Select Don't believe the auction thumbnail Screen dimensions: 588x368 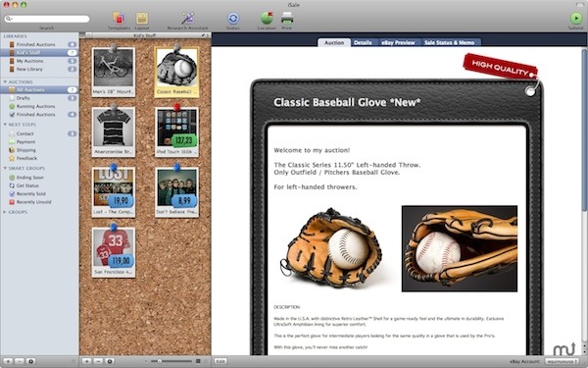[x=176, y=192]
